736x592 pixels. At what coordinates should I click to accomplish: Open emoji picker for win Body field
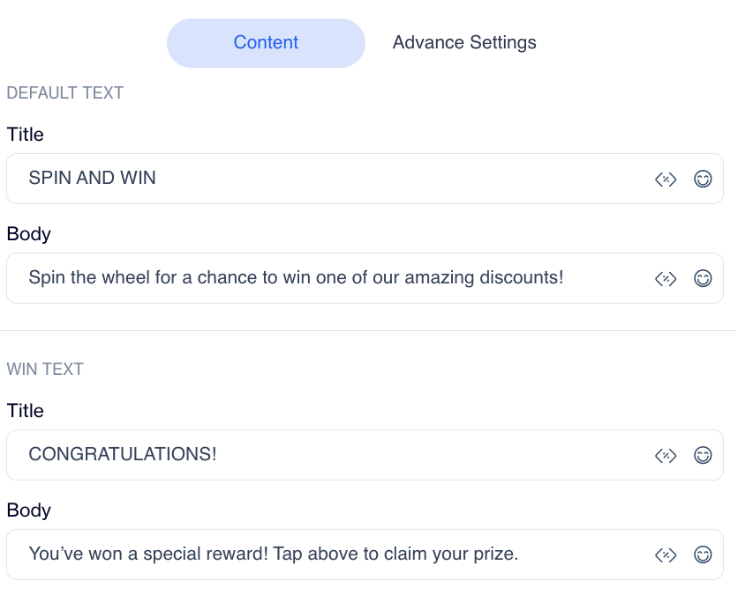pyautogui.click(x=703, y=555)
